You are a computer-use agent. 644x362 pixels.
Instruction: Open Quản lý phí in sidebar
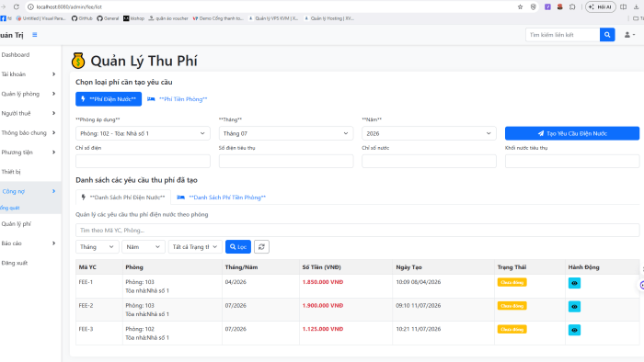16,224
